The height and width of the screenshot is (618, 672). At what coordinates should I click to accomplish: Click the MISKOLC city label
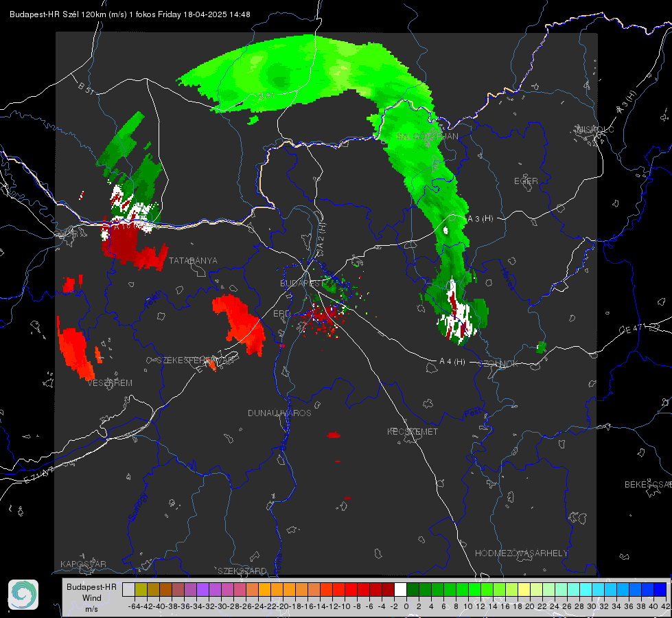tap(595, 129)
